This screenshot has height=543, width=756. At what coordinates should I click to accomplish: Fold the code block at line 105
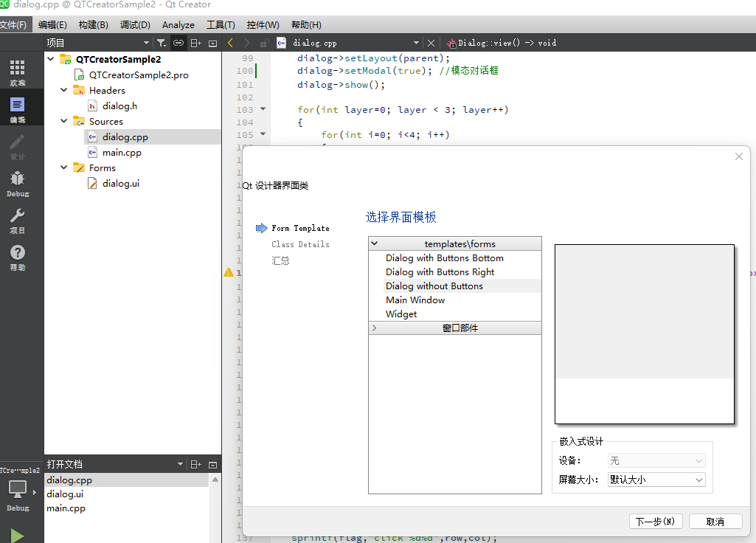[263, 134]
